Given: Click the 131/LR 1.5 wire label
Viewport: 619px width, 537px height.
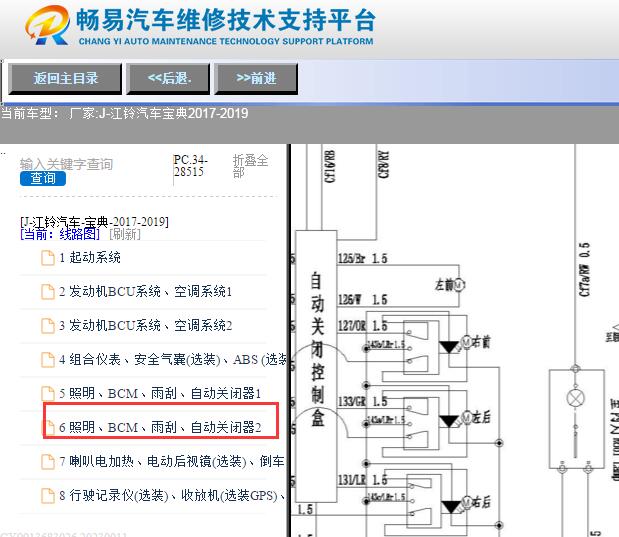Looking at the screenshot, I should [x=362, y=480].
